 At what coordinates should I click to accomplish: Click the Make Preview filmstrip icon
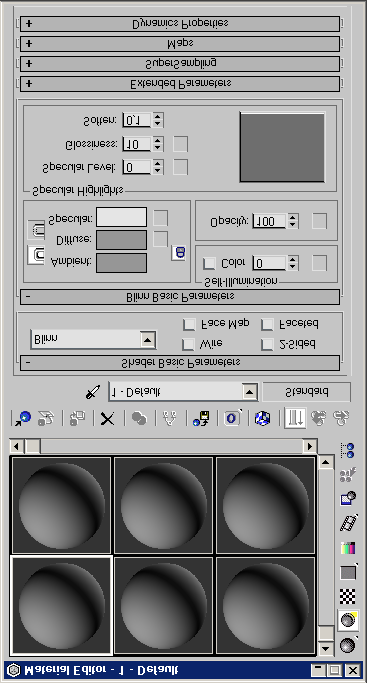(348, 522)
